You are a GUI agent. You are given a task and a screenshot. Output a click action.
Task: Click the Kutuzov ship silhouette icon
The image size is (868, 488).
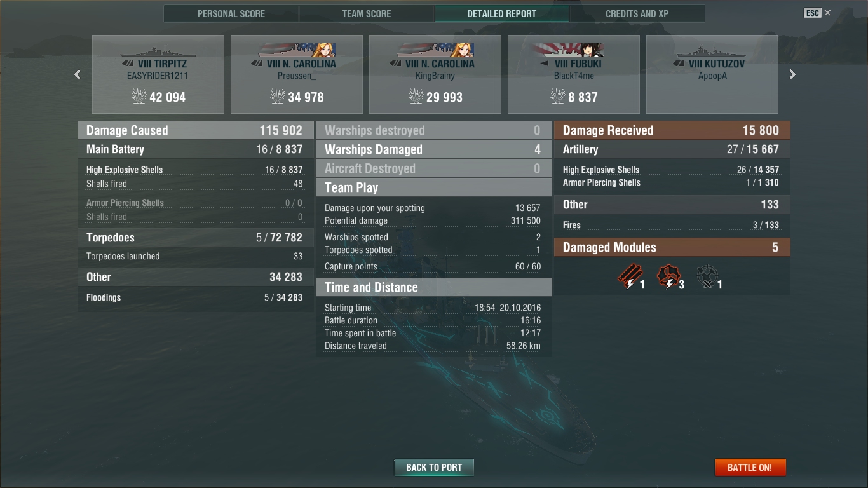click(x=712, y=50)
